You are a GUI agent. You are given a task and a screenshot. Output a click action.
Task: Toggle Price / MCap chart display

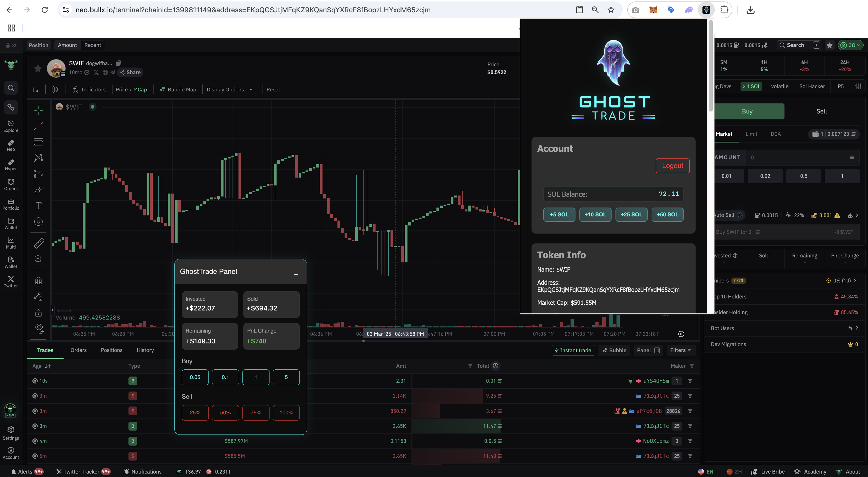[131, 89]
